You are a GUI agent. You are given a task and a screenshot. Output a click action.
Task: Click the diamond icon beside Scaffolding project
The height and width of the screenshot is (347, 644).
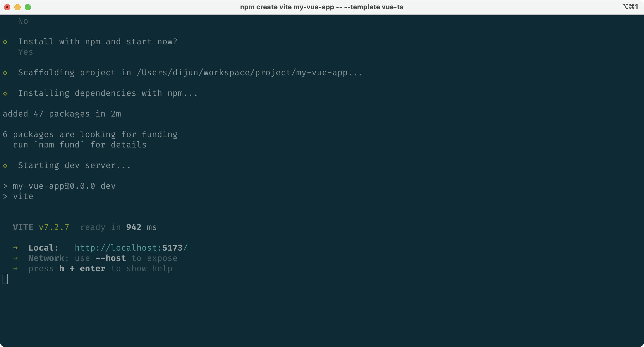(5, 73)
